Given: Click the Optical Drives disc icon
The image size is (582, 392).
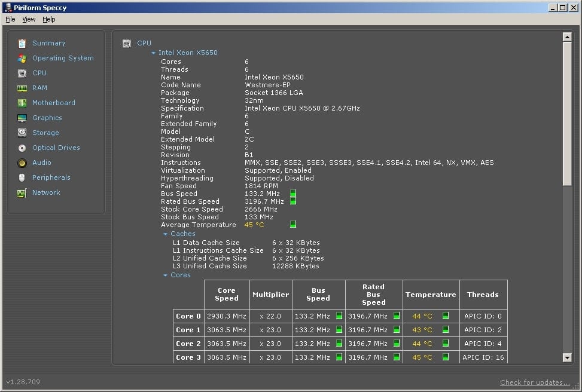Looking at the screenshot, I should coord(22,148).
